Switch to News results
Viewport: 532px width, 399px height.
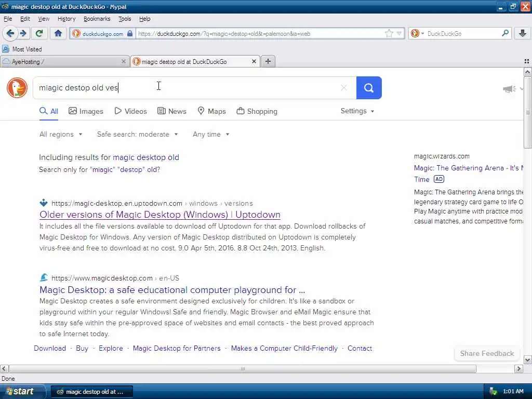[172, 111]
